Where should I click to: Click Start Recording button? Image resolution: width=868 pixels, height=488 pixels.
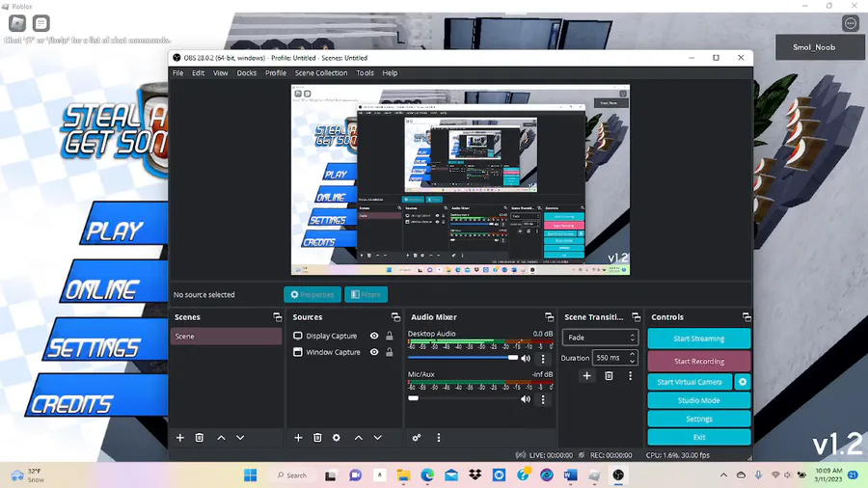[x=699, y=362]
